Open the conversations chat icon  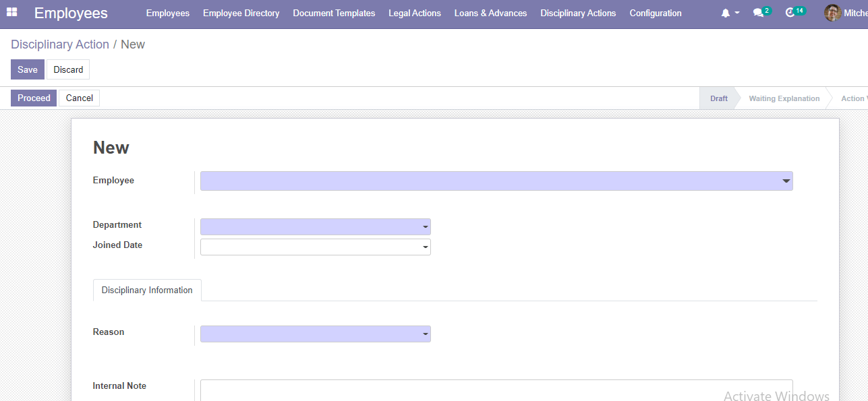coord(759,13)
